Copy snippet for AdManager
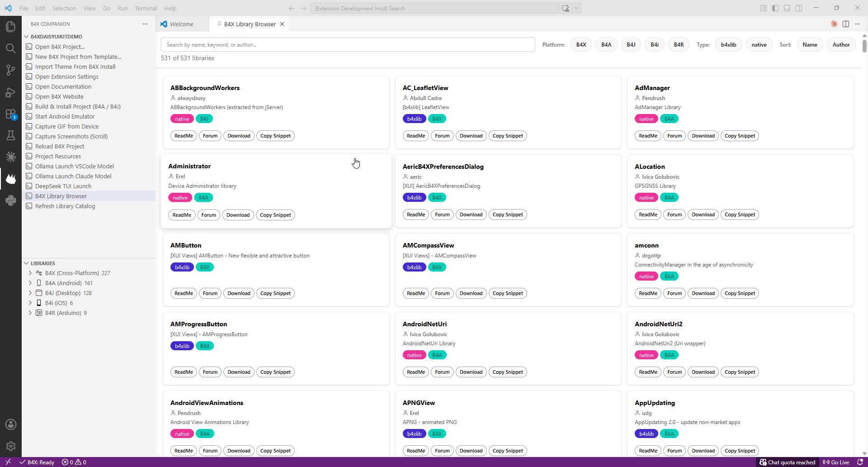This screenshot has width=868, height=467. [x=740, y=136]
